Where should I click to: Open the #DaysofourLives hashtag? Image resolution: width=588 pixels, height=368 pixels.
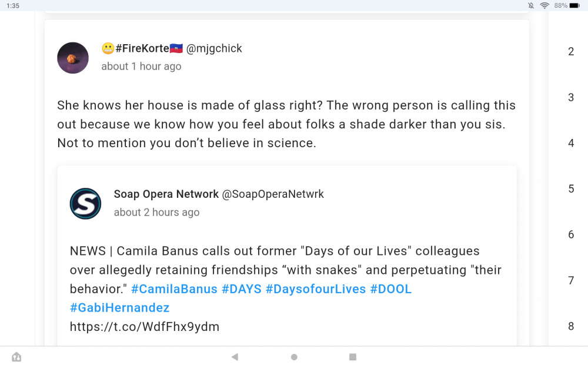[316, 289]
